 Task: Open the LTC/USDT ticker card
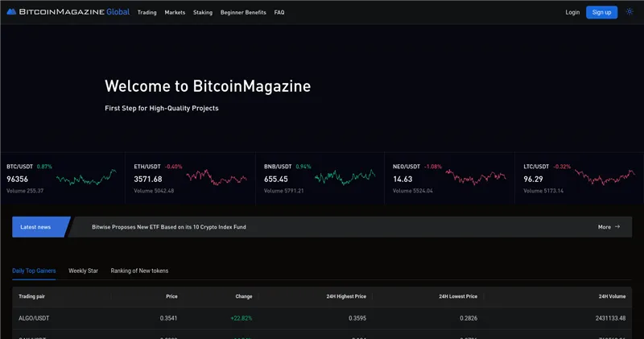[579, 179]
